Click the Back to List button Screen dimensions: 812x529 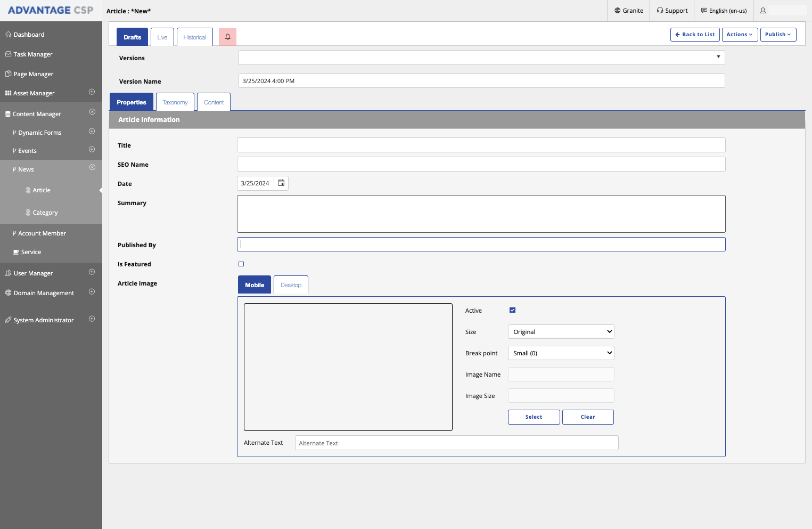(x=695, y=35)
